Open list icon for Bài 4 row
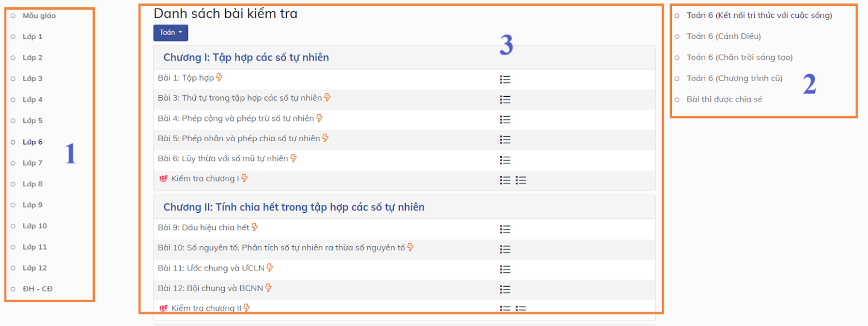 [505, 119]
